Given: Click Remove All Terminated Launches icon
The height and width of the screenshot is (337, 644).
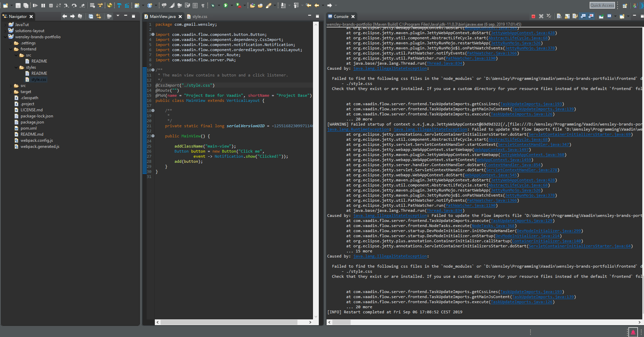Looking at the screenshot, I should [549, 16].
